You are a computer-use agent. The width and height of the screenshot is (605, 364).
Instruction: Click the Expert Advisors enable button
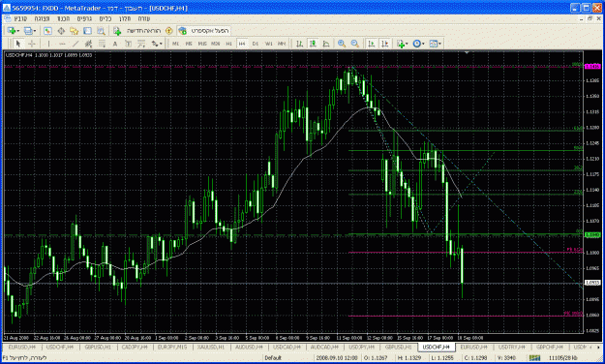[x=204, y=30]
